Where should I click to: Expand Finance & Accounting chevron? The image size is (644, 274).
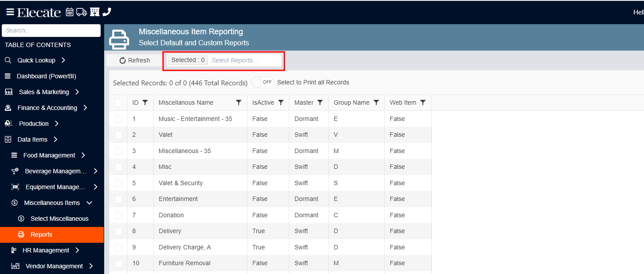click(85, 108)
